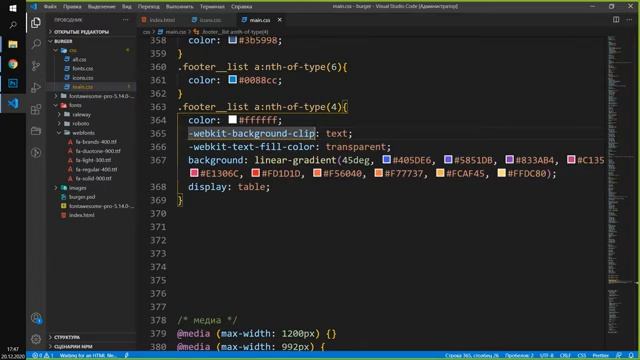Click the #FFDC80 gradient color swatch
This screenshot has height=360, width=640.
[502, 173]
